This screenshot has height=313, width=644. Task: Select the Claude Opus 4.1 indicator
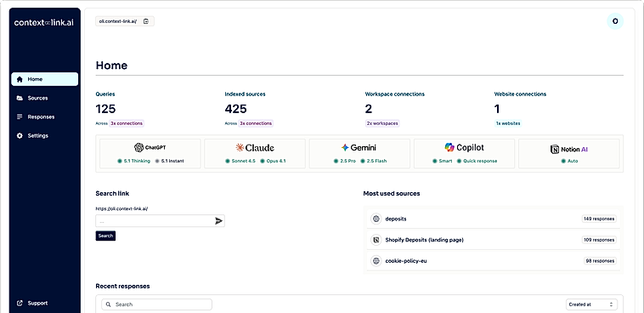pos(273,162)
